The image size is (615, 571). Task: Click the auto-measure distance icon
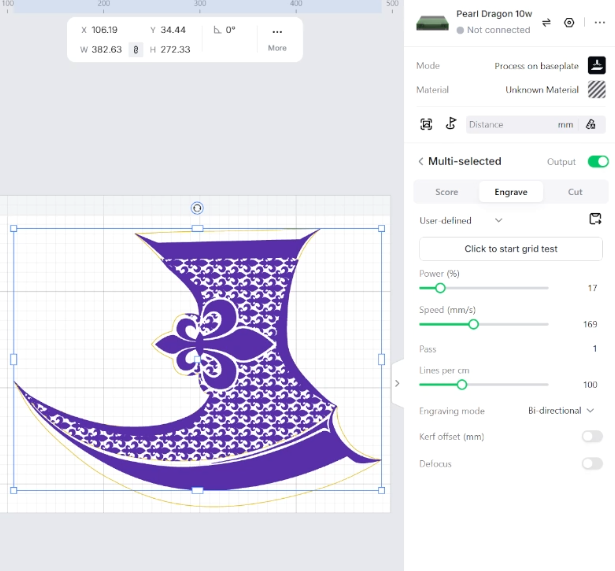[591, 124]
